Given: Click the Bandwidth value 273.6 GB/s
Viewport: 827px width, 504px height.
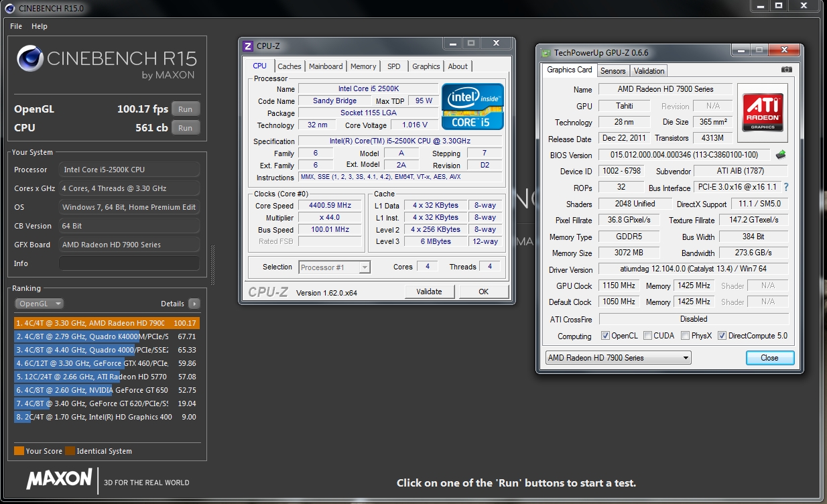Looking at the screenshot, I should (x=754, y=253).
